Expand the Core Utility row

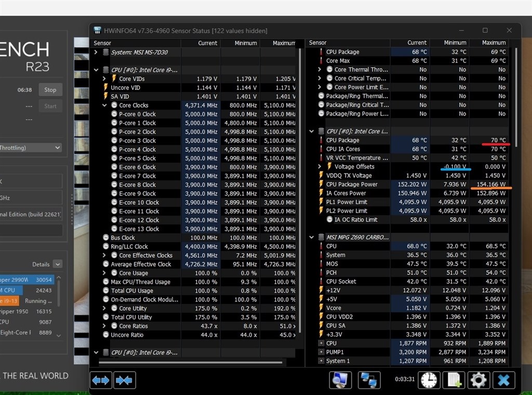pos(104,308)
